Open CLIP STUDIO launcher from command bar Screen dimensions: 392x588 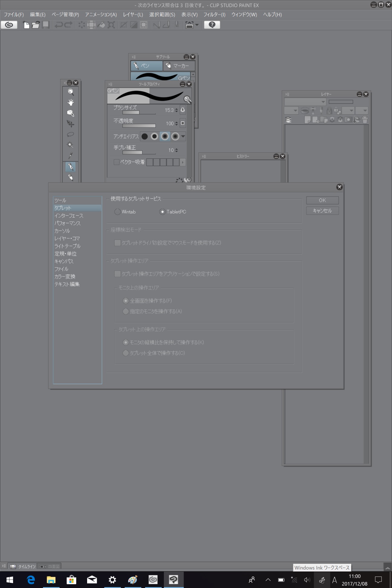(9, 25)
